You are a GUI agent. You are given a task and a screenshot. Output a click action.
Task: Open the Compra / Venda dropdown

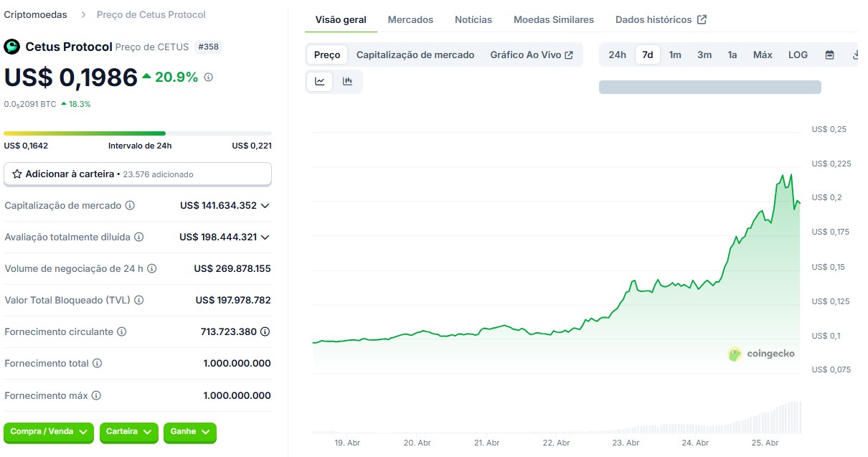49,432
